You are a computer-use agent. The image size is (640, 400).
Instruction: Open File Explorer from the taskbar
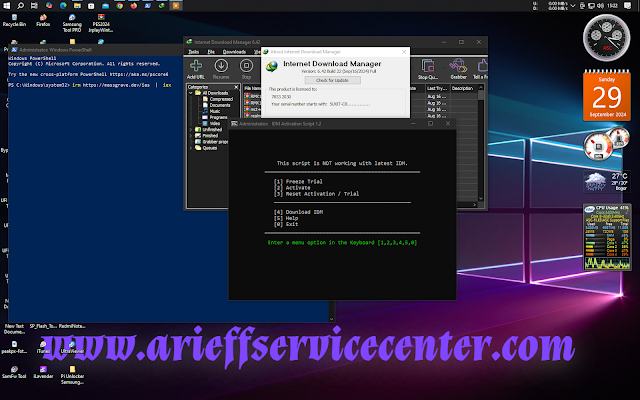77,6
